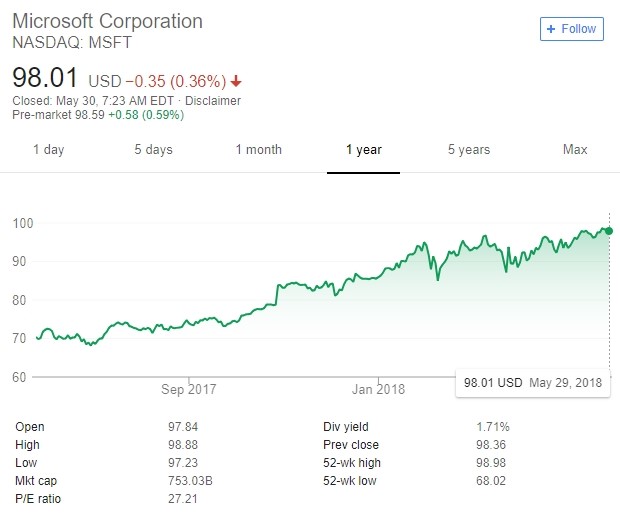This screenshot has height=519, width=620.
Task: Switch to the 5 years tab
Action: click(x=468, y=150)
